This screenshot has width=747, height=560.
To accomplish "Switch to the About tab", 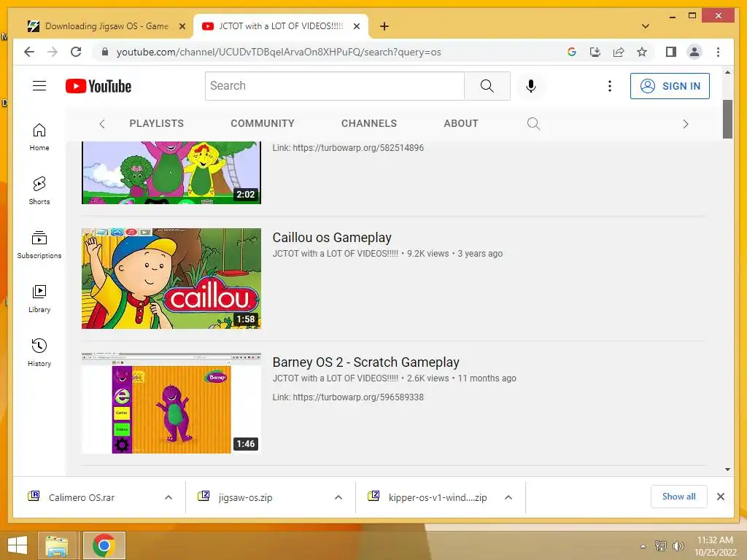I will tap(461, 123).
